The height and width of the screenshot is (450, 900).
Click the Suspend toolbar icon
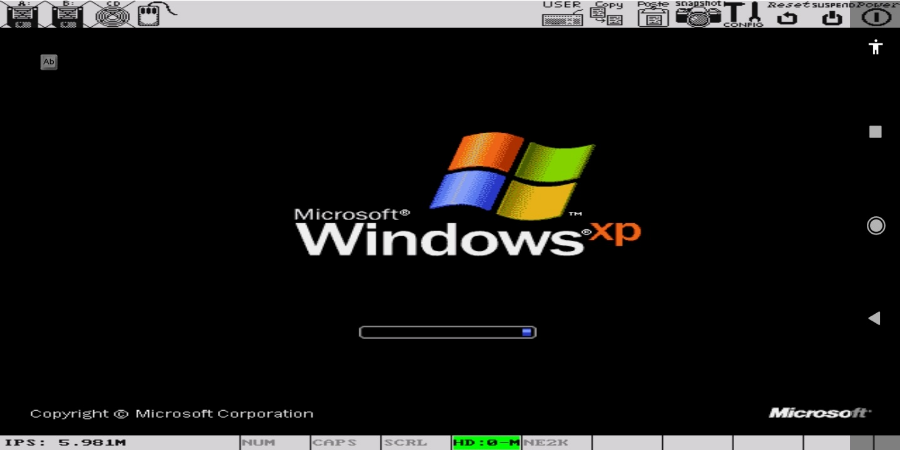click(832, 14)
